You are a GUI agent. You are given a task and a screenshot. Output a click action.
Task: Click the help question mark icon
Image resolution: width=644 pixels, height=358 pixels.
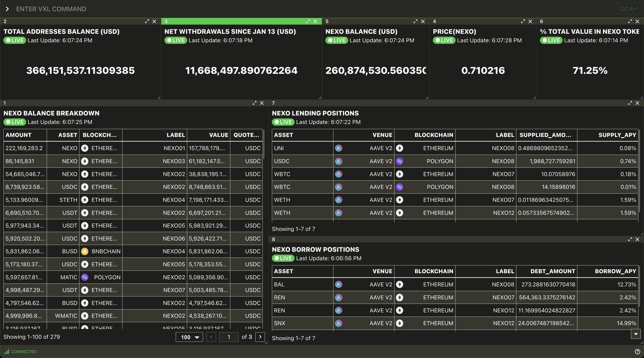coord(637,352)
